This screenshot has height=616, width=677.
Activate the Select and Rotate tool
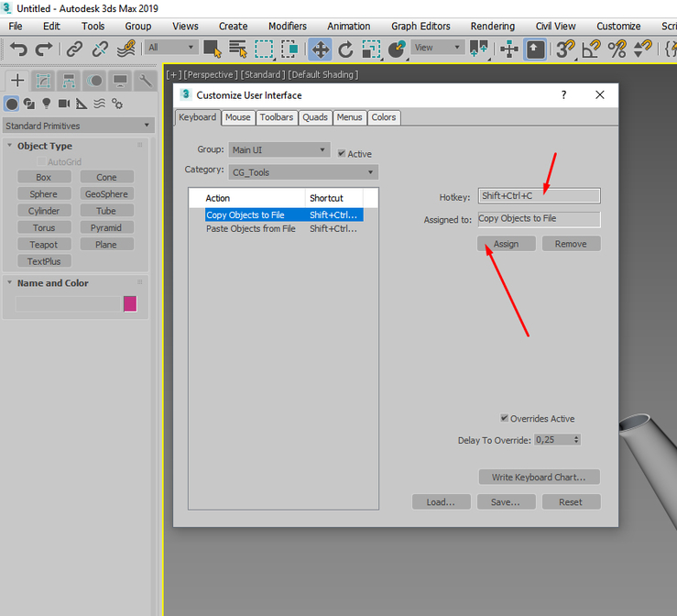pos(345,49)
